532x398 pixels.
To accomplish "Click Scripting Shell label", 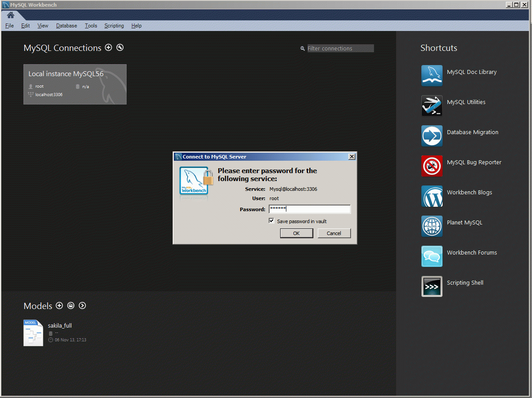I will [x=465, y=282].
